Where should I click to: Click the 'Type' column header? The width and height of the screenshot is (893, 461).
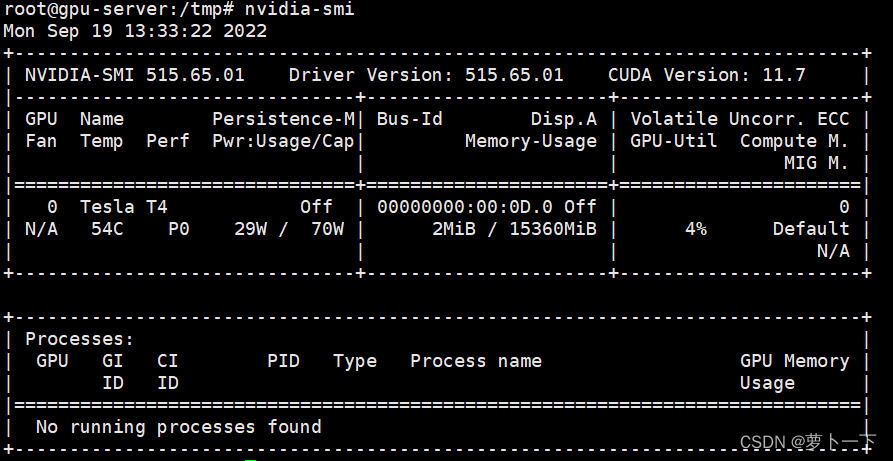(355, 361)
